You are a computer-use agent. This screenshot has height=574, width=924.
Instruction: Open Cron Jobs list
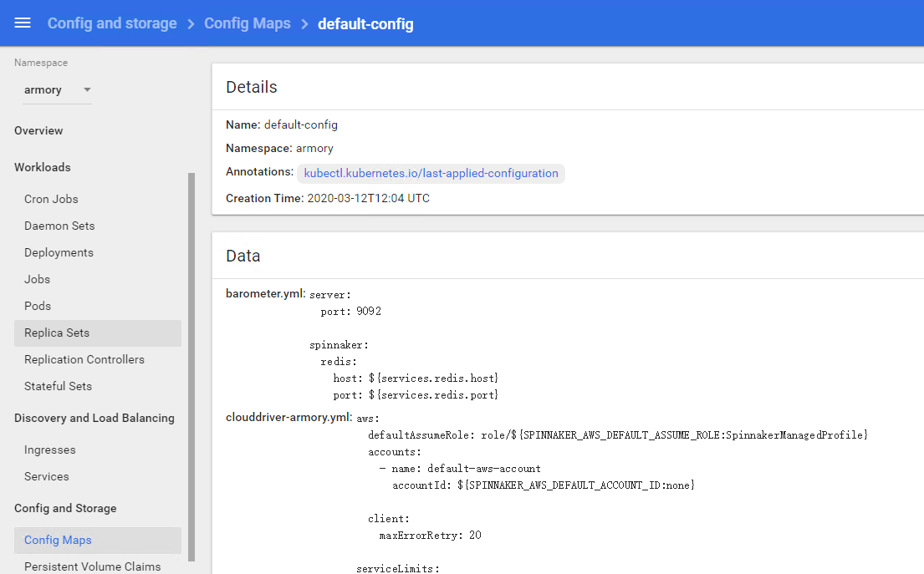tap(51, 199)
